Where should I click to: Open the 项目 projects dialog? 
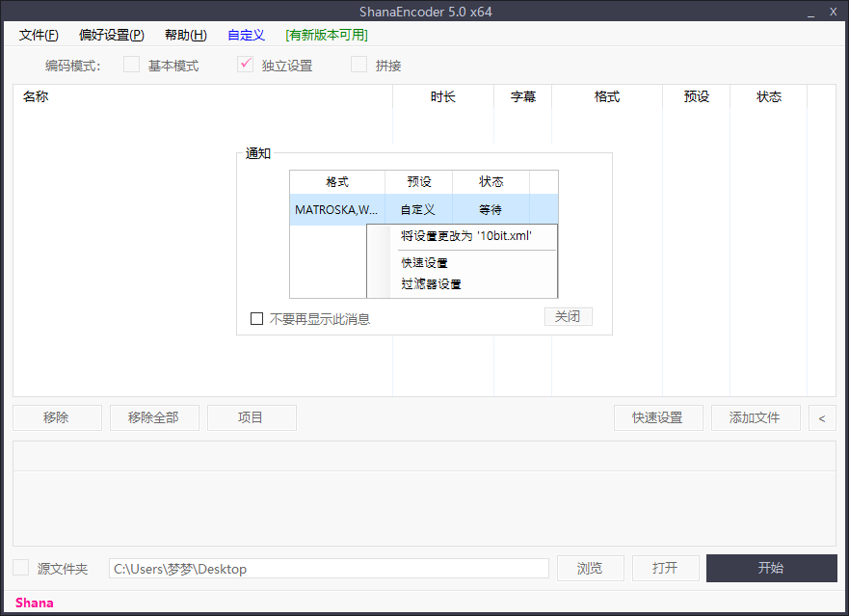252,417
